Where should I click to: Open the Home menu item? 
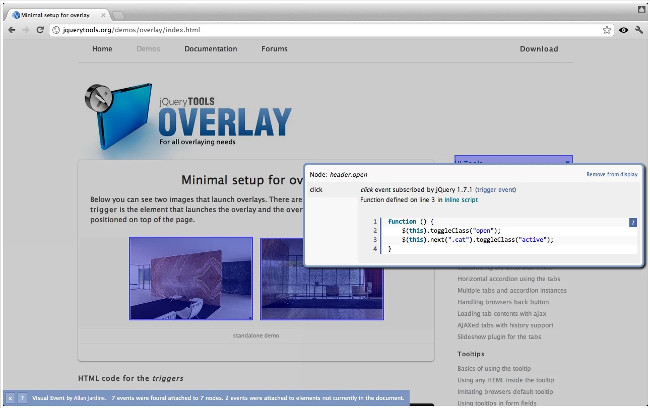[102, 49]
